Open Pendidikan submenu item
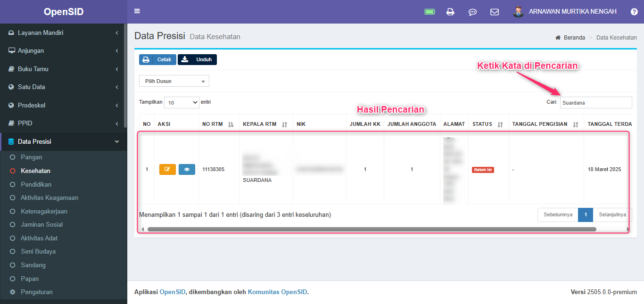 pyautogui.click(x=36, y=184)
